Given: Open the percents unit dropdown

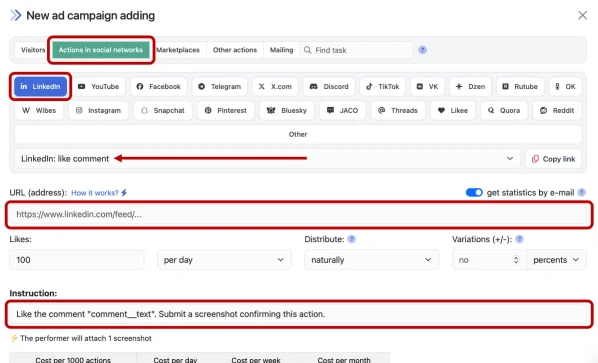Looking at the screenshot, I should 556,260.
